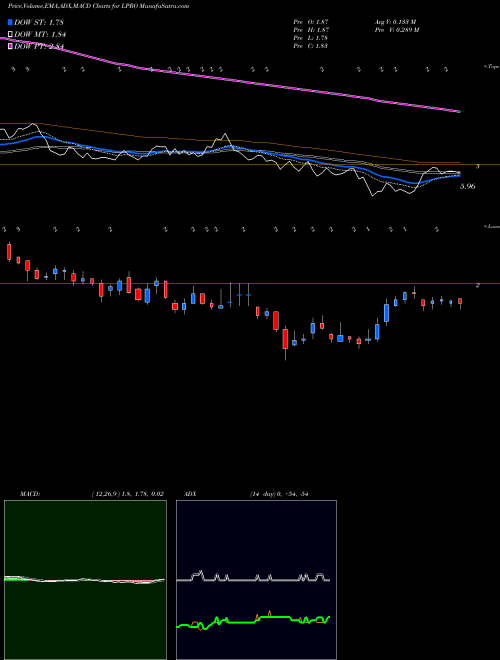
Task: Click the 'Pre C: 1.83' value
Action: pyautogui.click(x=311, y=46)
